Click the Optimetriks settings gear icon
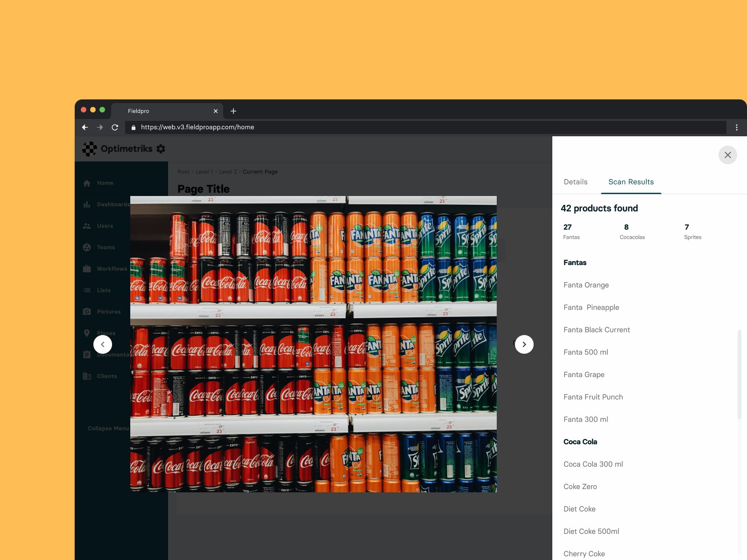 click(x=161, y=149)
